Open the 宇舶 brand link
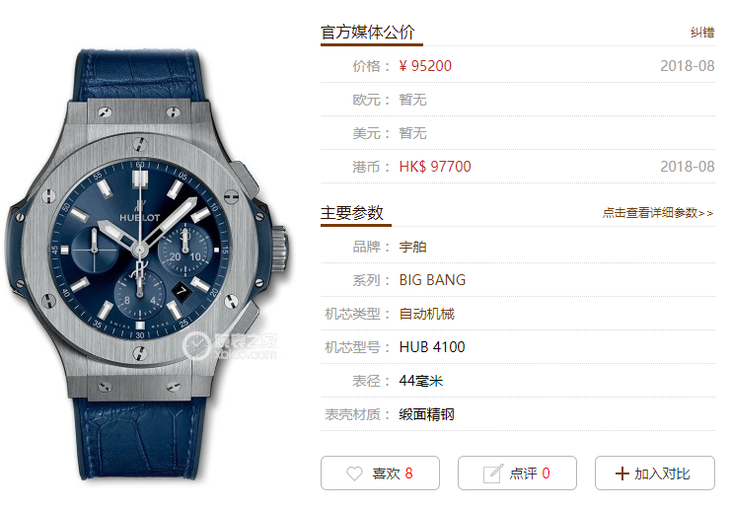Screen dimensions: 730x509 tap(412, 246)
